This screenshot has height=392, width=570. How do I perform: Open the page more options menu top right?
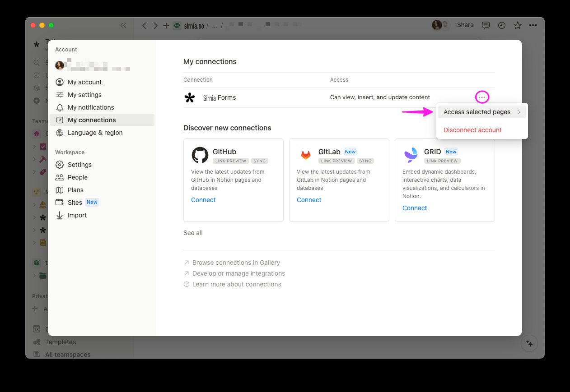pos(533,25)
